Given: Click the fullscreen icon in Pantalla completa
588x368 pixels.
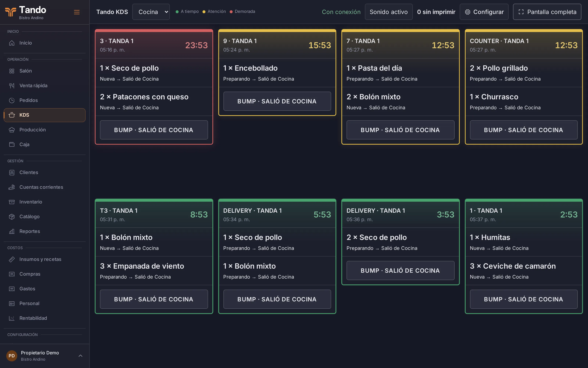Looking at the screenshot, I should [x=521, y=12].
